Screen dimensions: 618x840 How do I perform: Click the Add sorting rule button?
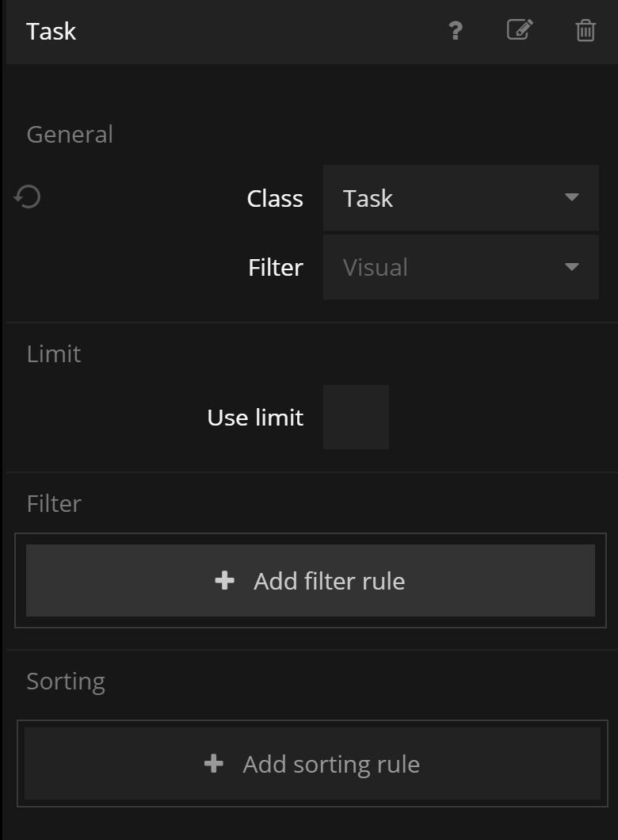(x=313, y=763)
